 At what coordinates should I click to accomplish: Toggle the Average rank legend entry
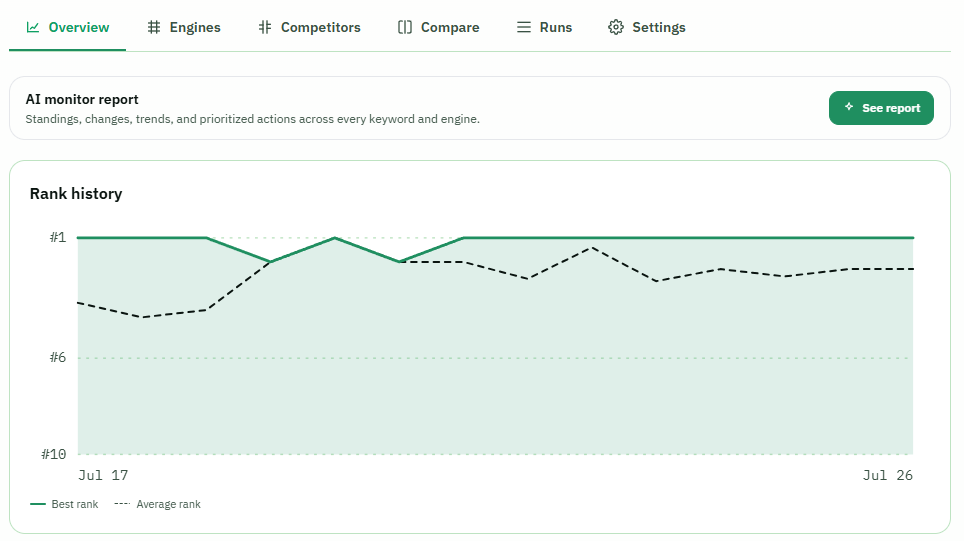[x=157, y=504]
